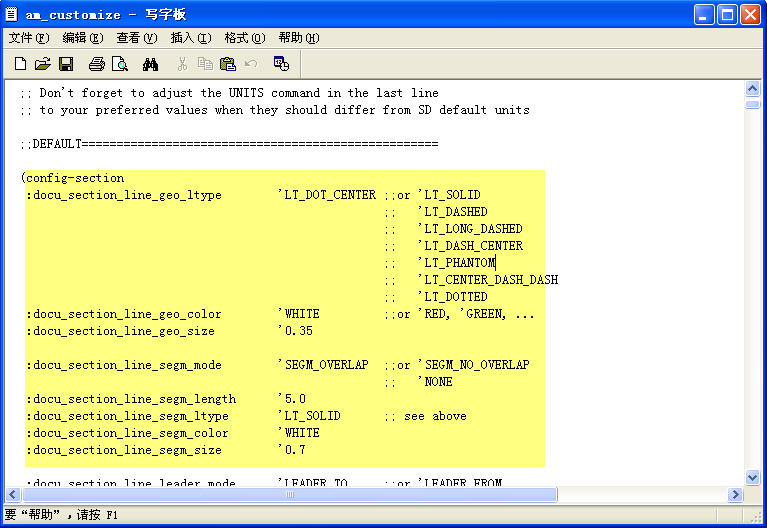Screen dimensions: 767x528
Task: Click the '0.7 segm_size value
Action: (292, 450)
